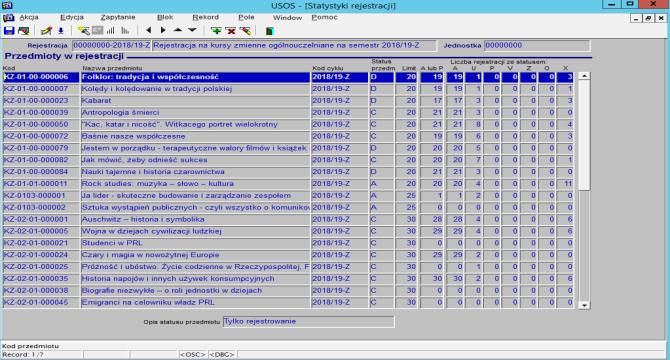
Task: Move to previous record with up arrow
Action: click(x=178, y=30)
